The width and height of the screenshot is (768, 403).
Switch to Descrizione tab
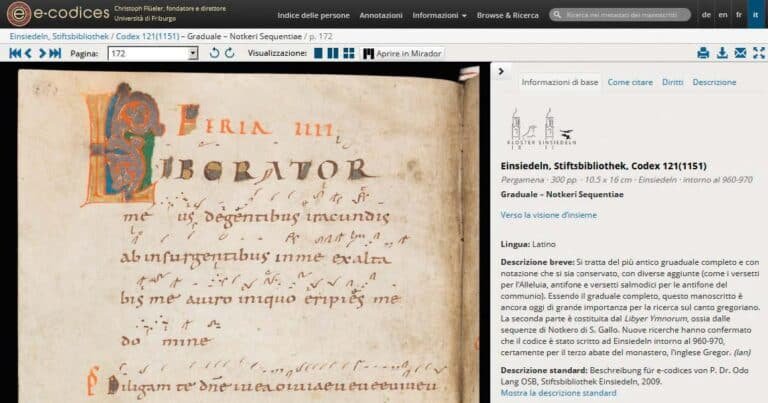pyautogui.click(x=714, y=82)
